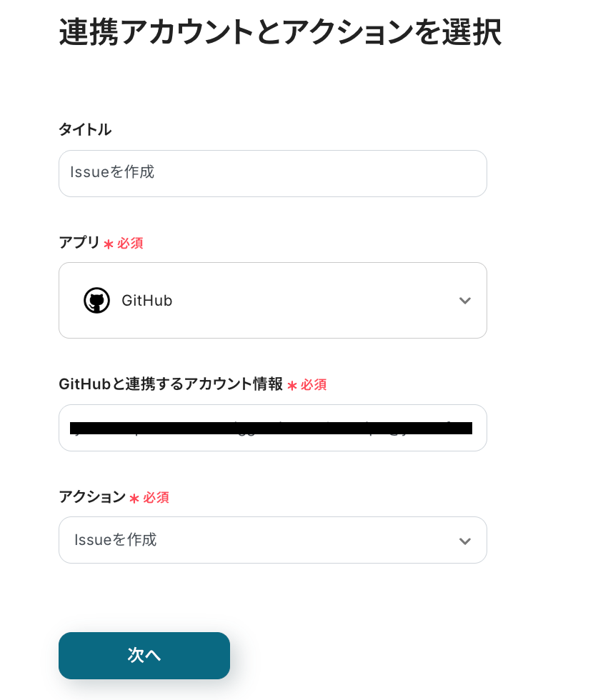Image resolution: width=603 pixels, height=700 pixels.
Task: Open the action selector showing Issueを作成
Action: pyautogui.click(x=271, y=540)
